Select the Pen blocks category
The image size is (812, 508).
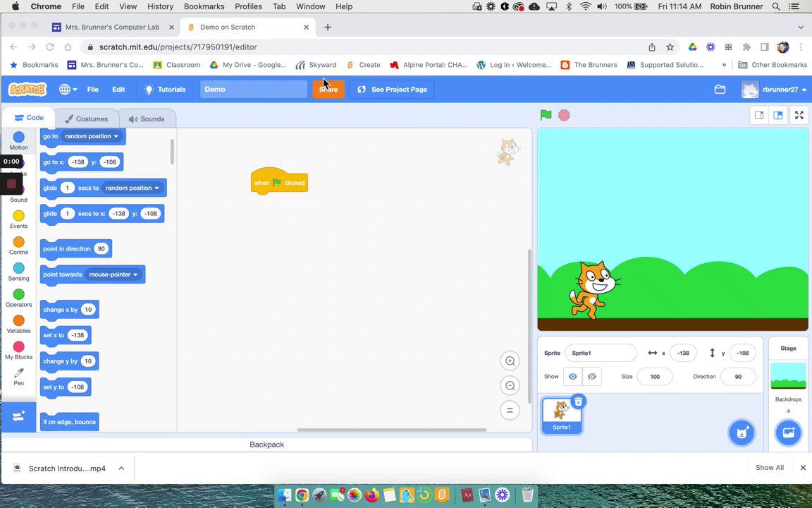tap(18, 376)
